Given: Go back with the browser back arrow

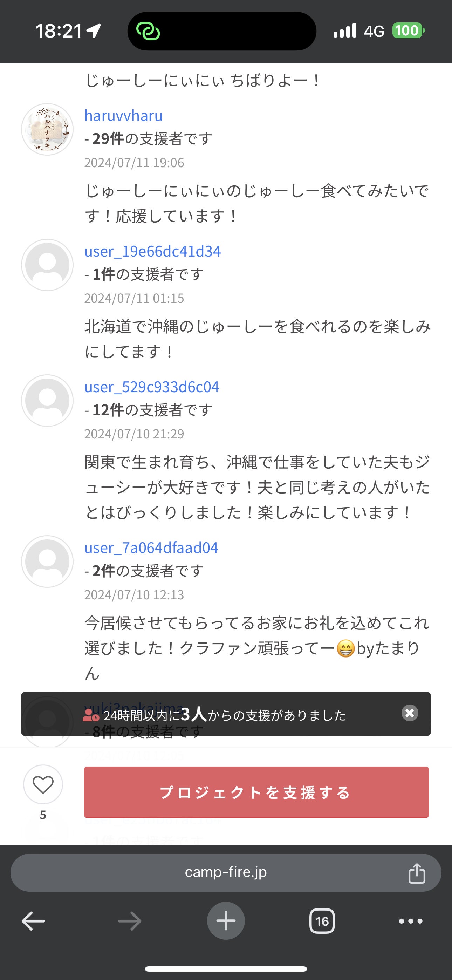Looking at the screenshot, I should [x=34, y=921].
